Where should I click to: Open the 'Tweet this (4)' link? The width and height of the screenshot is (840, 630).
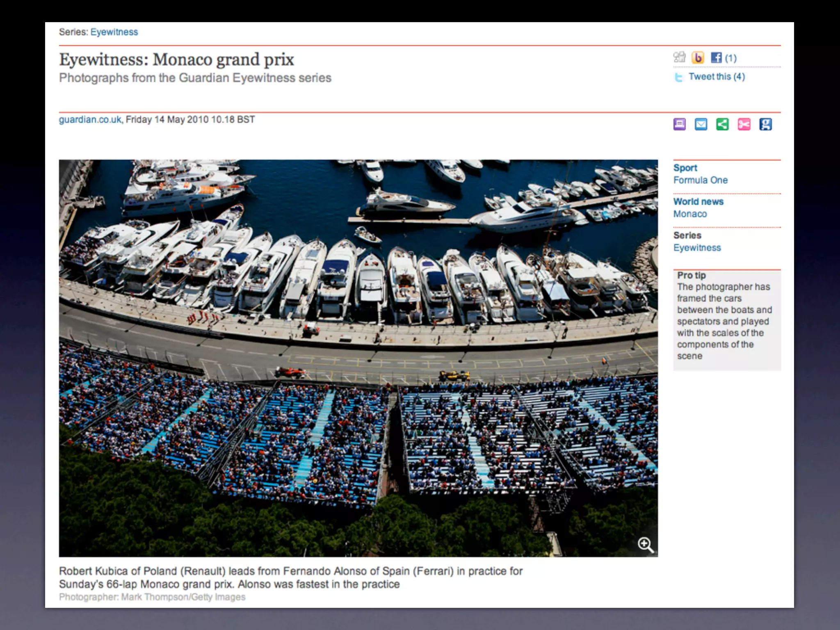[717, 77]
